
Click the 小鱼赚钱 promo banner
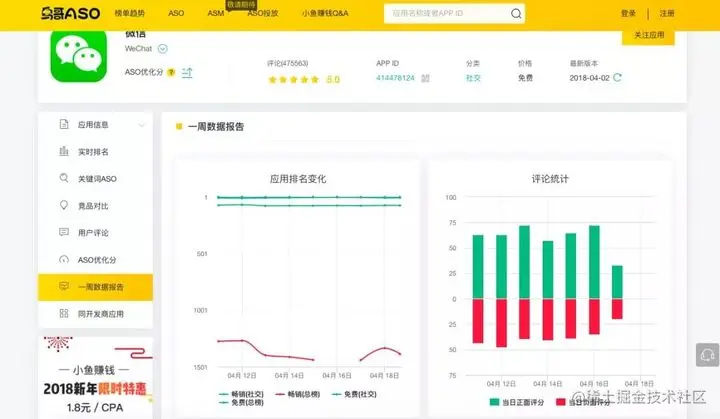coord(96,378)
